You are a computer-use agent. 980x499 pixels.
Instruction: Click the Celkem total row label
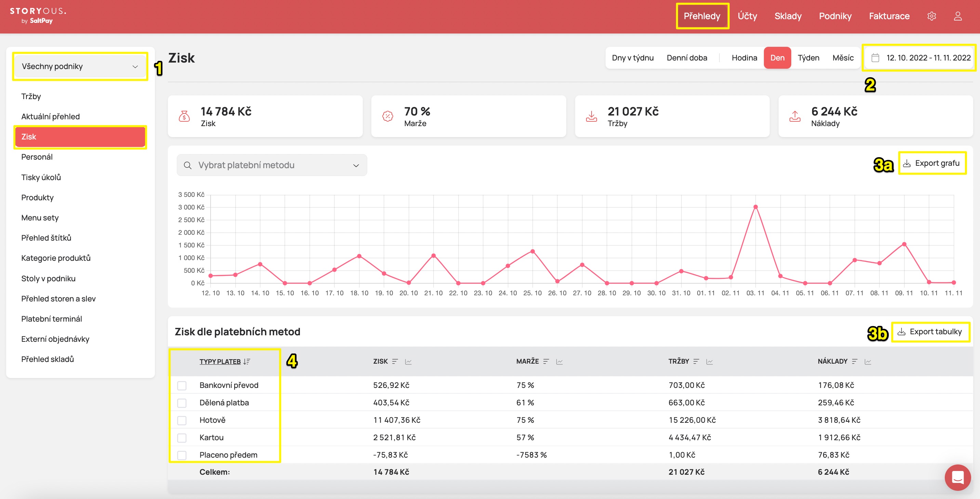tap(214, 472)
